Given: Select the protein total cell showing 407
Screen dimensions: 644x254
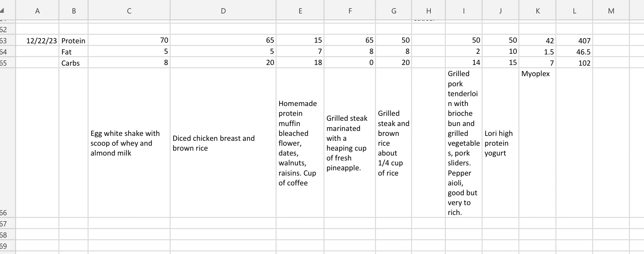Looking at the screenshot, I should [574, 41].
